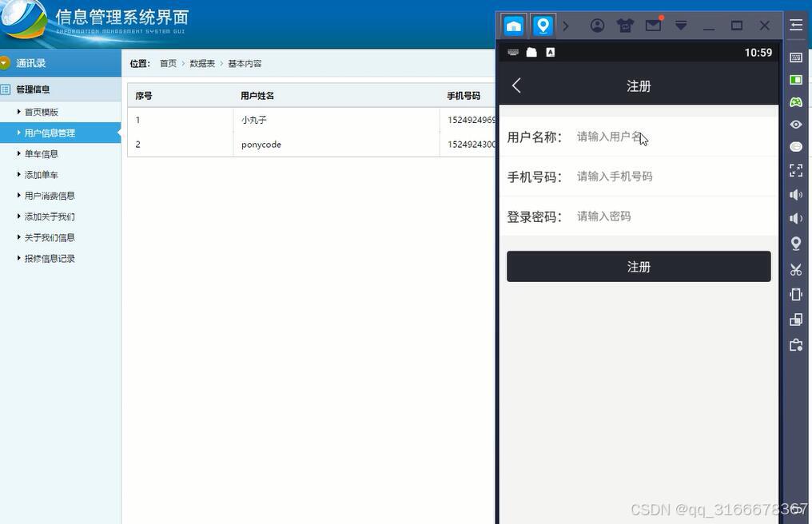Open 单车信息 in the sidebar
Screen dimensions: 812x524
tap(42, 154)
